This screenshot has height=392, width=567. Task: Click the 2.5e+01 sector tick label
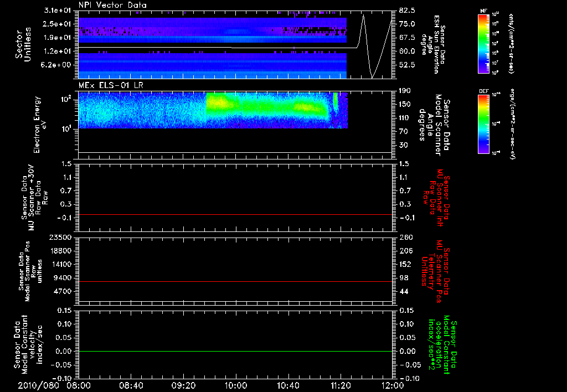57,24
